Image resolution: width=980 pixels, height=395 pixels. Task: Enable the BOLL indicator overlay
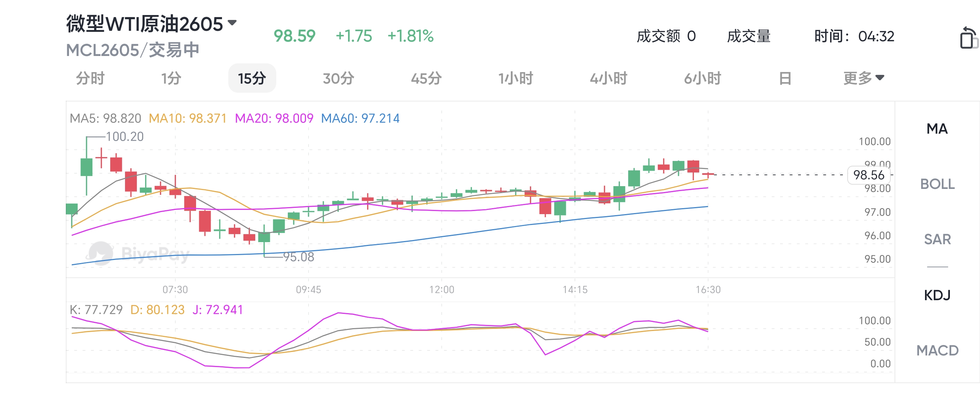pos(937,184)
